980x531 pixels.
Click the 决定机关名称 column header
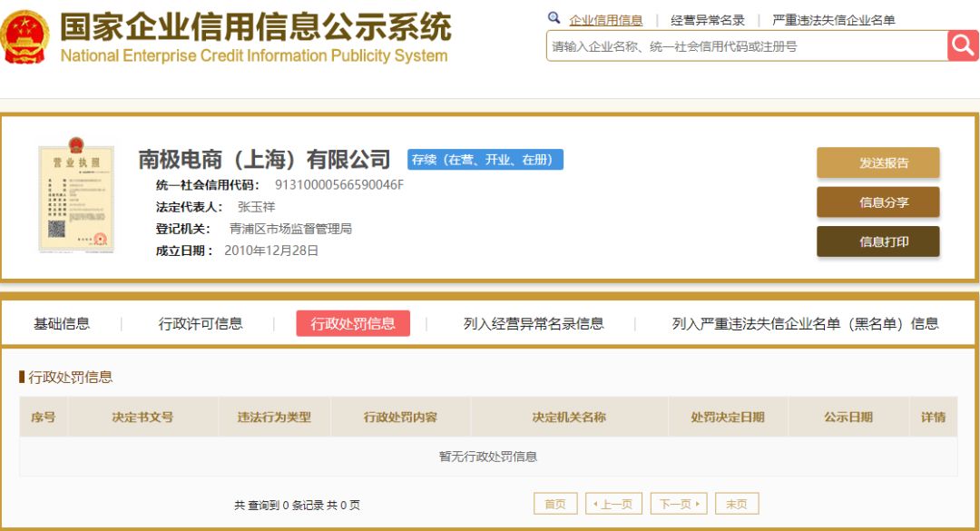[569, 418]
